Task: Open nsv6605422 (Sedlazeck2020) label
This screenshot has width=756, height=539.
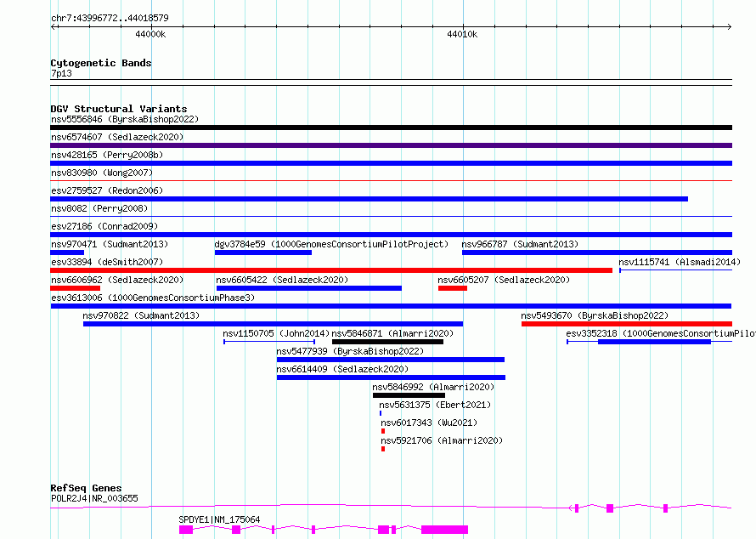Action: 282,280
